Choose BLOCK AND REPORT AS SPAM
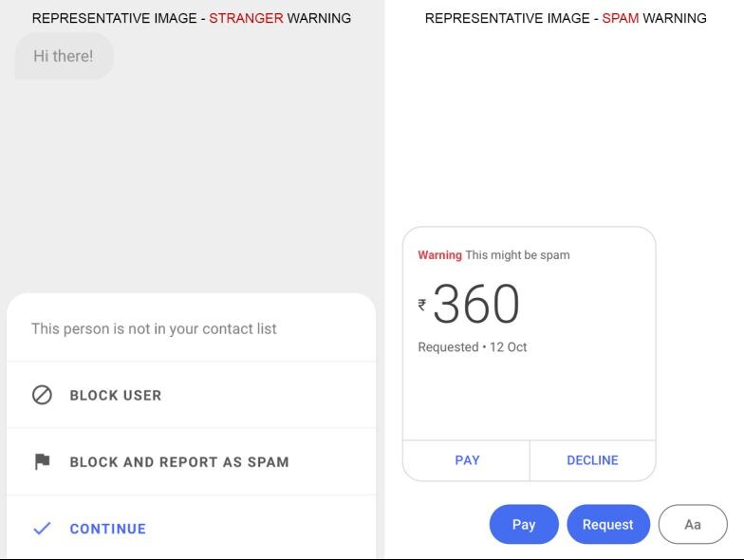This screenshot has width=744, height=560. coord(179,462)
